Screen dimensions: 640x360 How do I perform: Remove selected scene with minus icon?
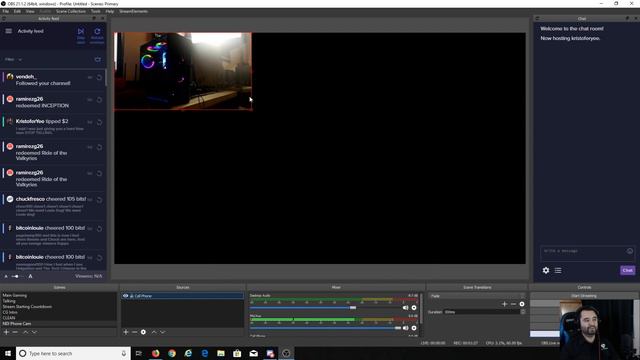tap(15, 332)
